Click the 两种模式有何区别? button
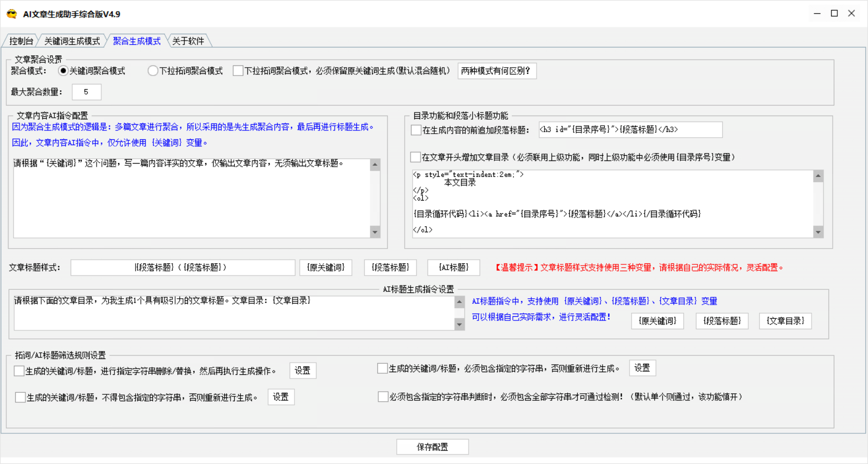The width and height of the screenshot is (868, 464). (x=497, y=71)
